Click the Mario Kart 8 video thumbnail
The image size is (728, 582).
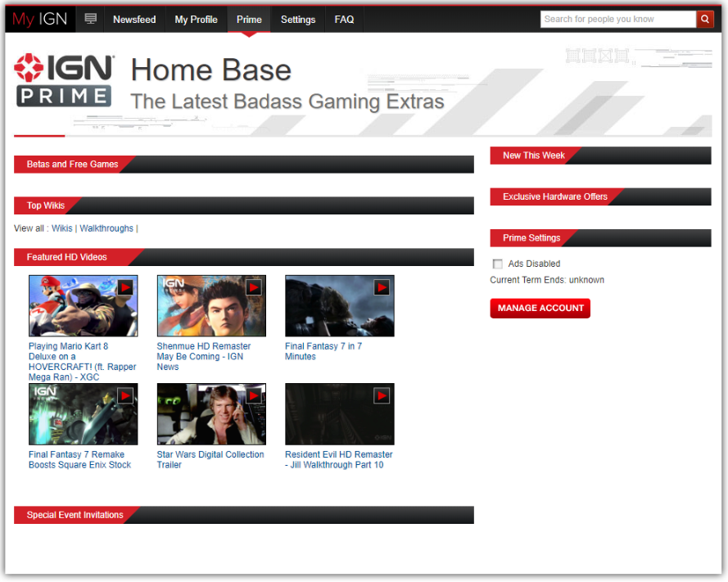tap(83, 306)
